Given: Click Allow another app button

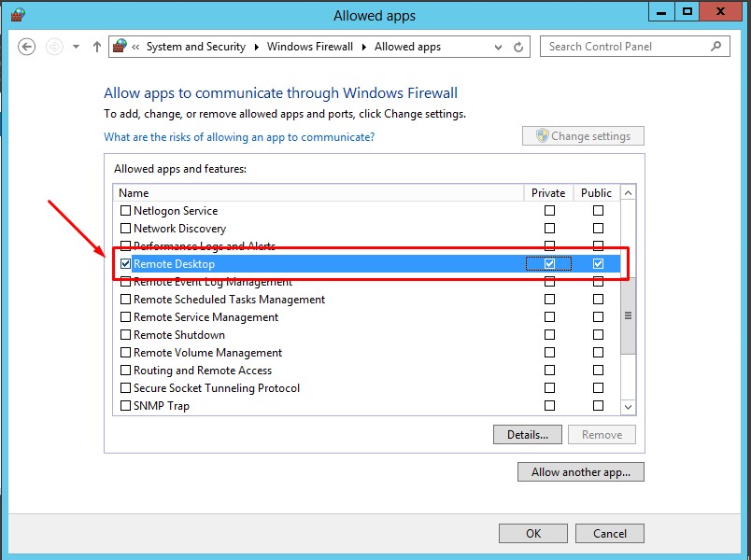Looking at the screenshot, I should point(580,472).
